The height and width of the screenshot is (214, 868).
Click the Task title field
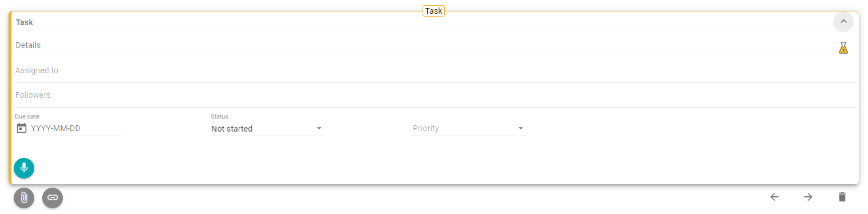tap(421, 22)
